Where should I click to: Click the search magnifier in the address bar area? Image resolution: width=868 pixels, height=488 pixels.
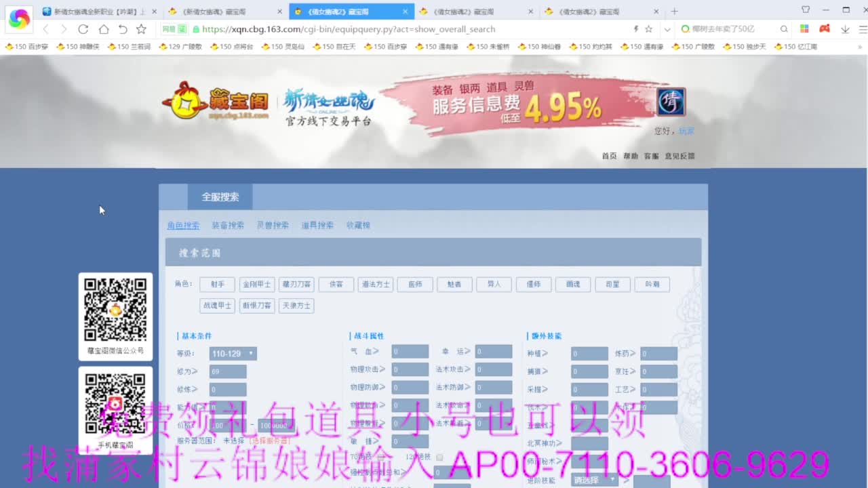tap(784, 29)
